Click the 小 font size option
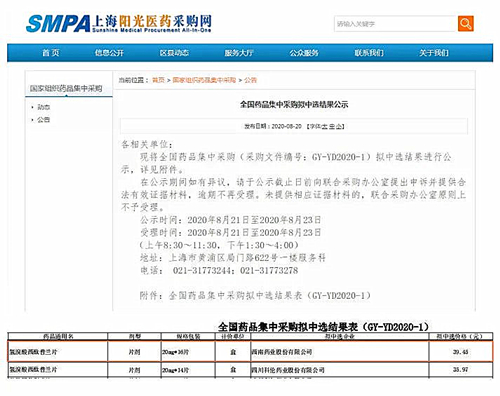 coord(339,126)
